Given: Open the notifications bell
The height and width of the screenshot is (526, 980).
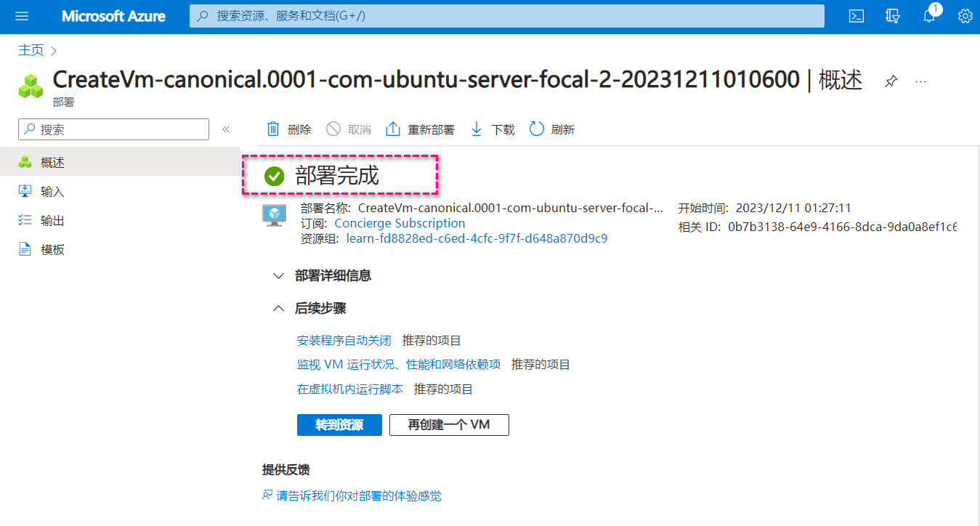Looking at the screenshot, I should [930, 16].
